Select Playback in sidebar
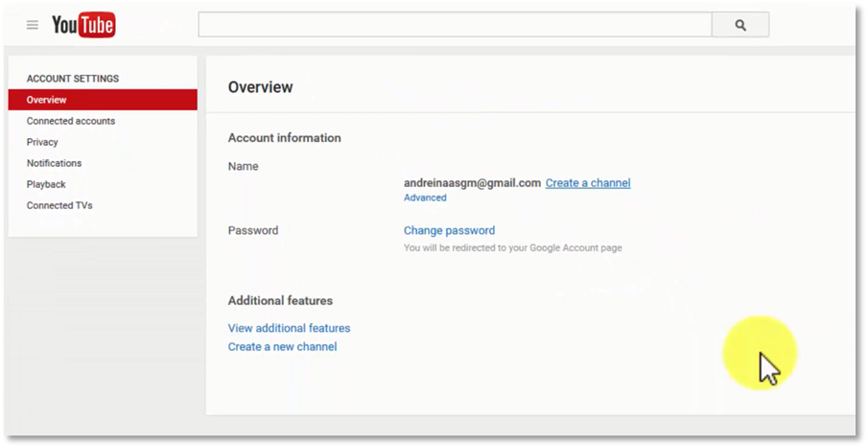868x448 pixels. (46, 184)
